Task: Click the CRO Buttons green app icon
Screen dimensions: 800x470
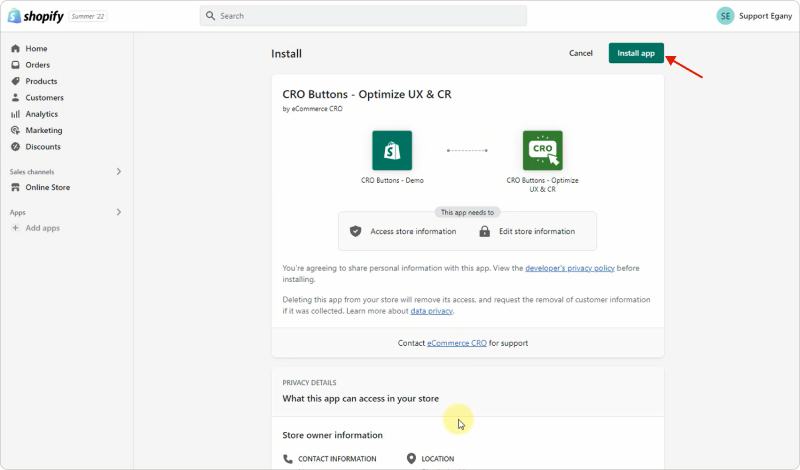Action: [542, 150]
